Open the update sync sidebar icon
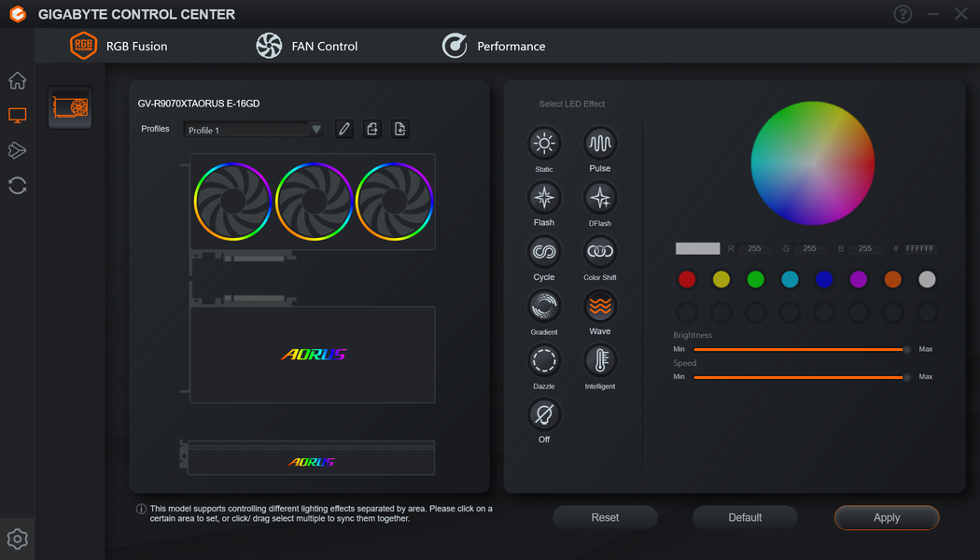This screenshot has height=560, width=980. 17,185
